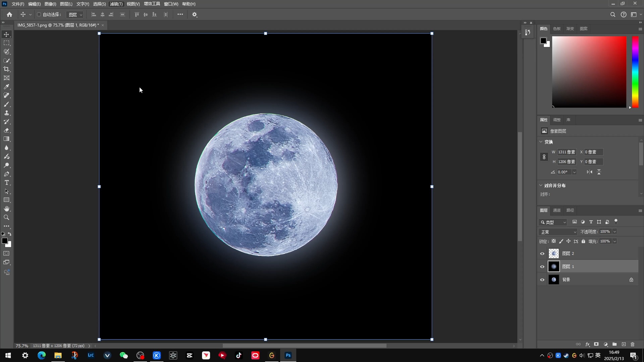Select the Eraser tool
Viewport: 644px width, 362px height.
coord(6,130)
